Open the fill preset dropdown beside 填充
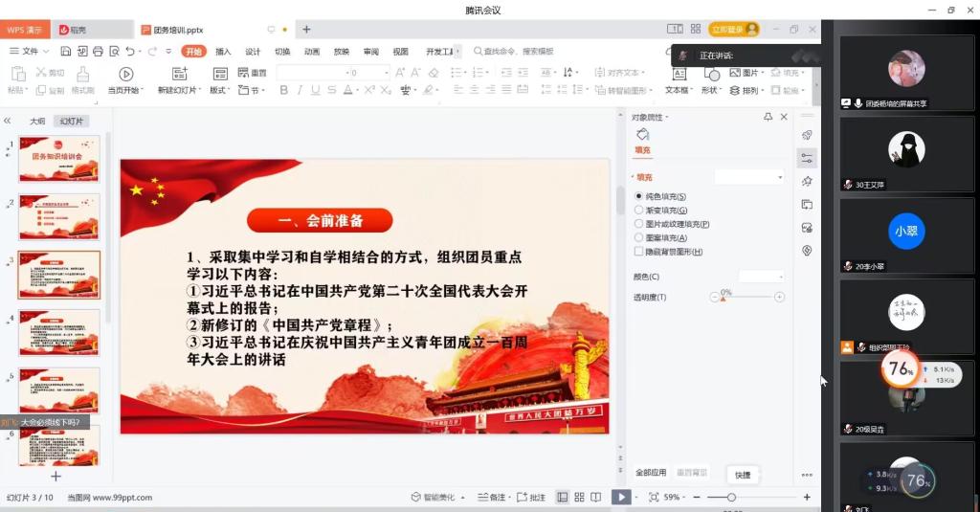This screenshot has height=512, width=980. (749, 177)
